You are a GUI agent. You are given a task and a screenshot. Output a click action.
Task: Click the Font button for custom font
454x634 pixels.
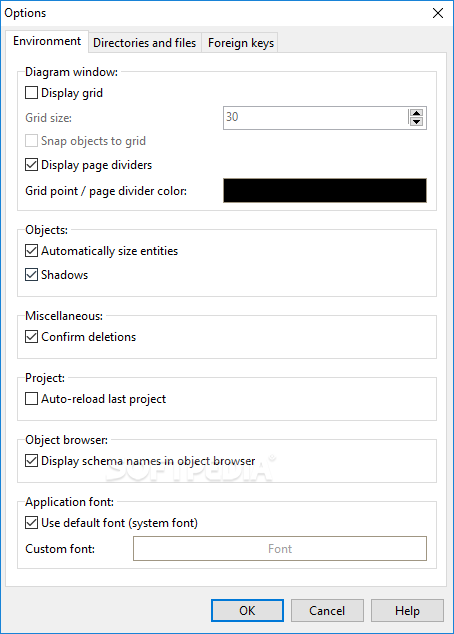[x=280, y=549]
